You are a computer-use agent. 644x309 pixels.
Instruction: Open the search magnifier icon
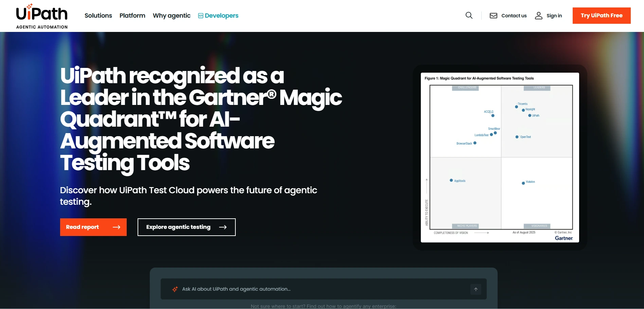click(469, 16)
